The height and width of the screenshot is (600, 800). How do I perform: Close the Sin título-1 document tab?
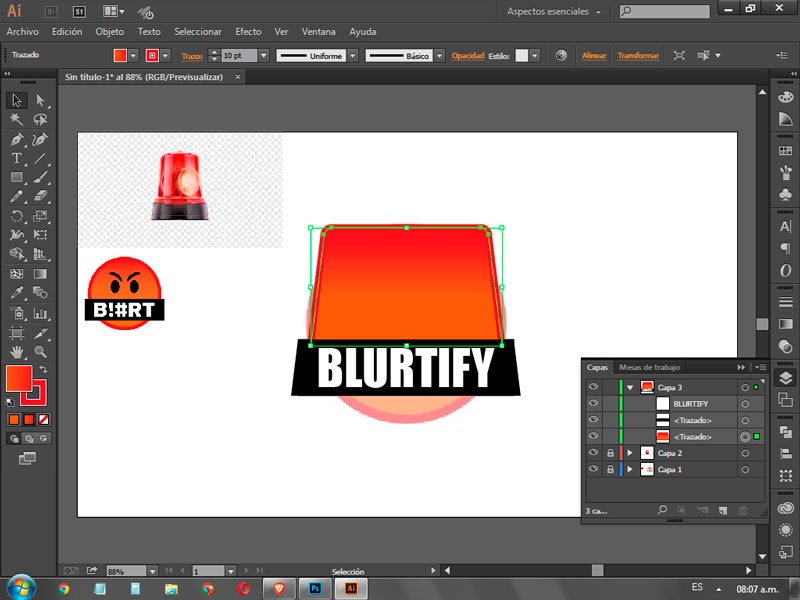coord(238,77)
